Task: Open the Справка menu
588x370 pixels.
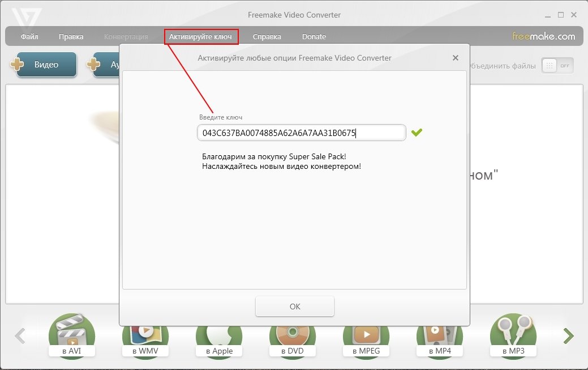Action: point(267,36)
